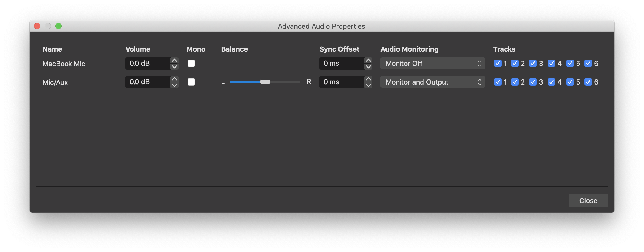Increase MacBook Mic volume with up arrow
Screen dimensions: 644x252
174,60
